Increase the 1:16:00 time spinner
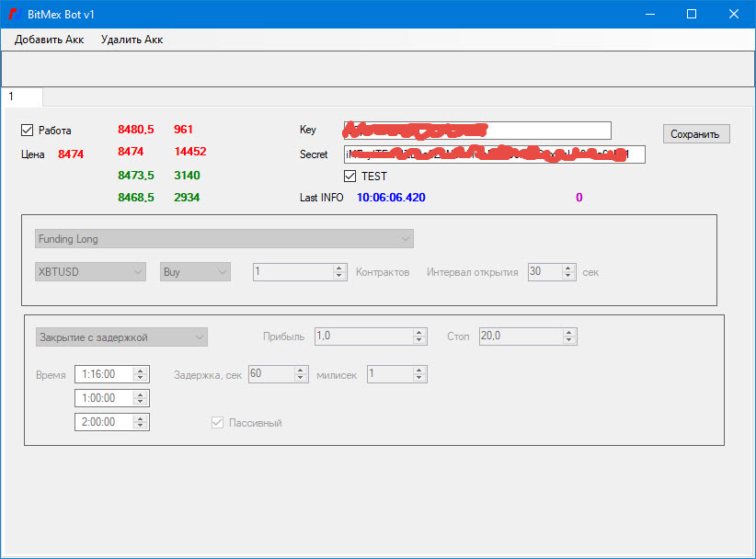756x559 pixels. point(141,371)
